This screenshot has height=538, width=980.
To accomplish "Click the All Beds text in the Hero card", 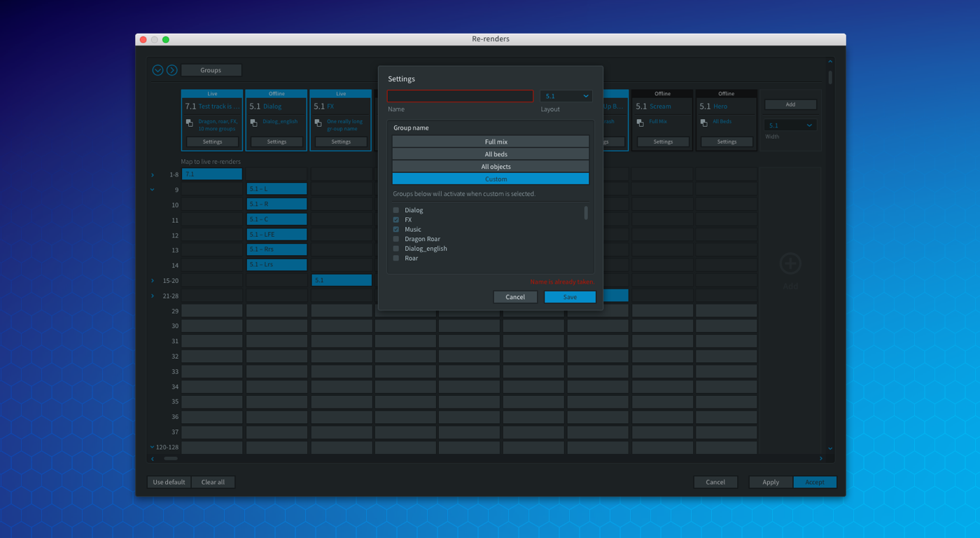I will coord(722,121).
